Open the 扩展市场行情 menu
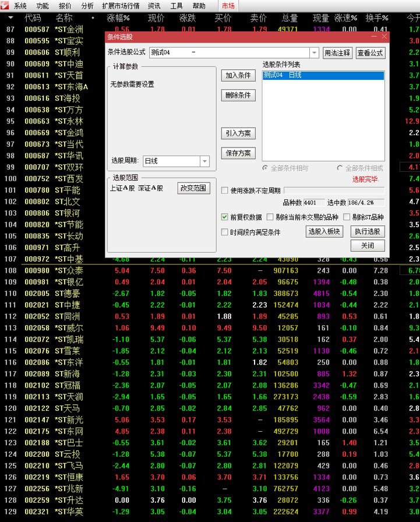This screenshot has width=420, height=522. [x=121, y=6]
